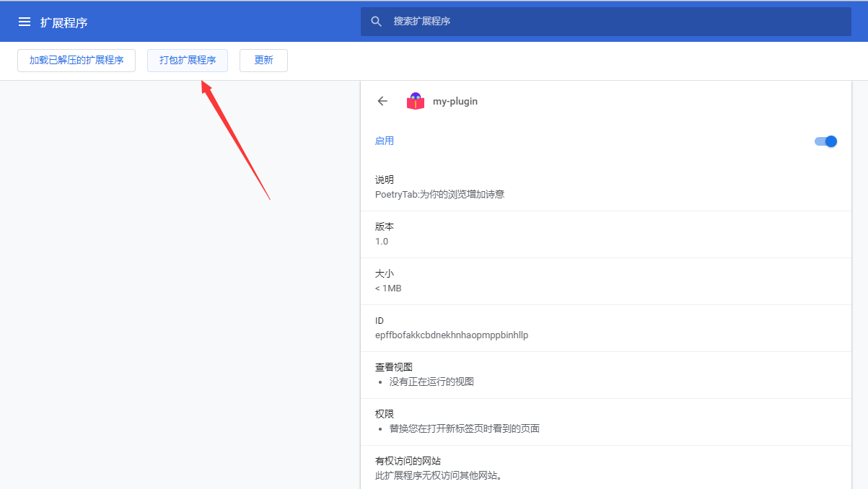Click 打包扩展程序 button
This screenshot has height=489, width=868.
(188, 61)
